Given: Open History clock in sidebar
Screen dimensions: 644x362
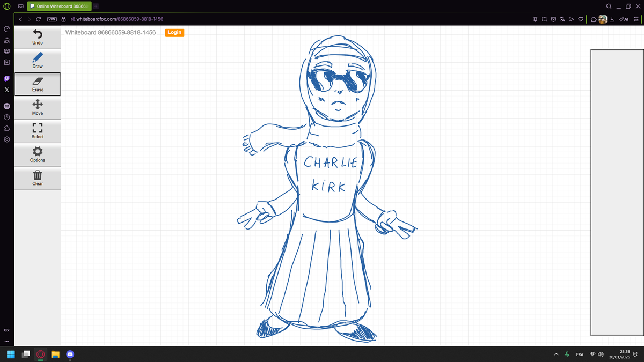Looking at the screenshot, I should (x=6, y=117).
